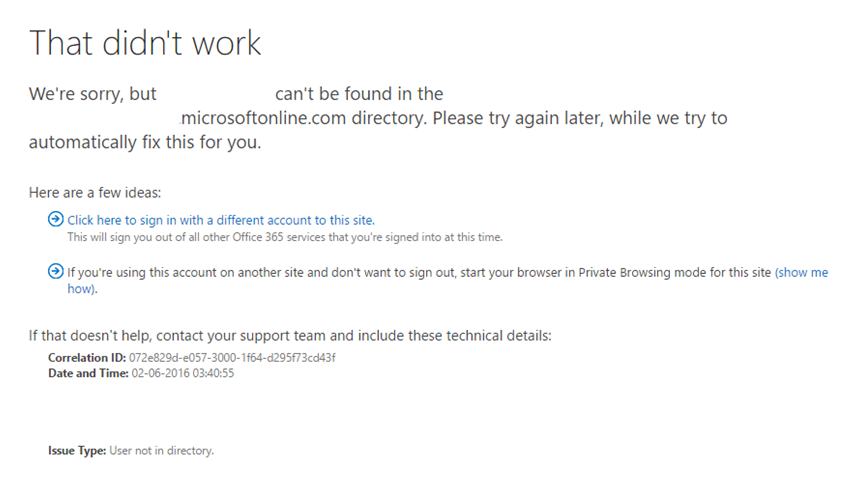Click the arrow icon beside the Private Browsing tip
The width and height of the screenshot is (841, 486).
tap(56, 272)
